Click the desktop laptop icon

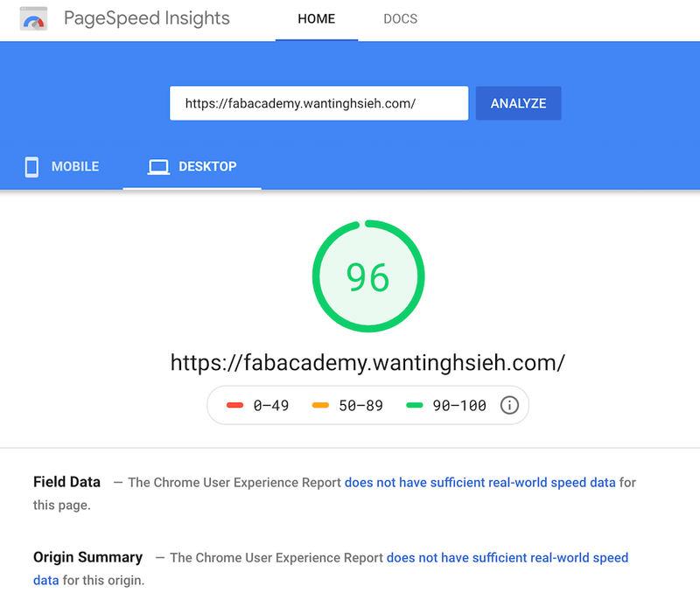158,167
